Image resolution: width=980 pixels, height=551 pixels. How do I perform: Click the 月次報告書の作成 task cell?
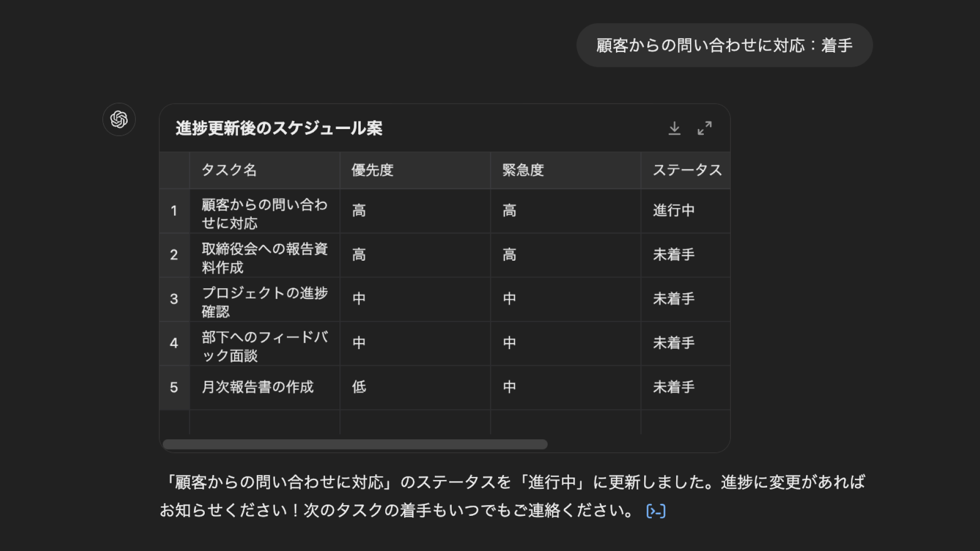click(x=258, y=387)
